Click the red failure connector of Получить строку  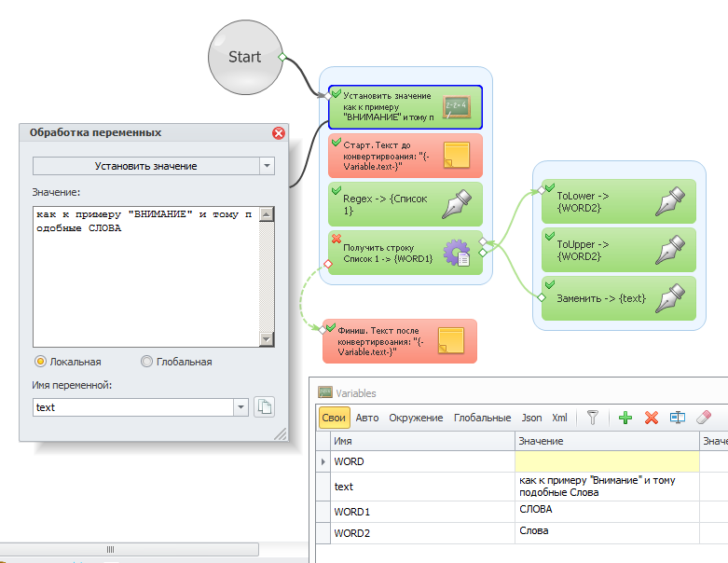328,264
